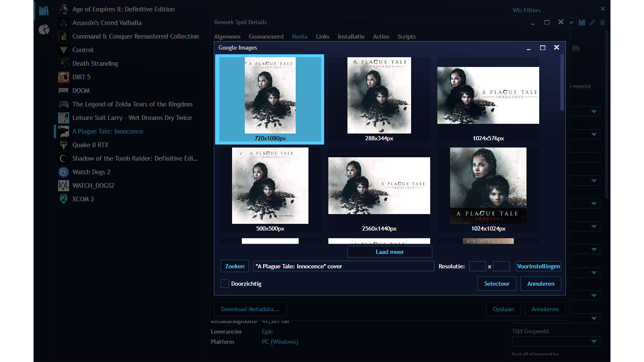644x362 pixels.
Task: Confirm image with Selecteer button
Action: pyautogui.click(x=497, y=284)
